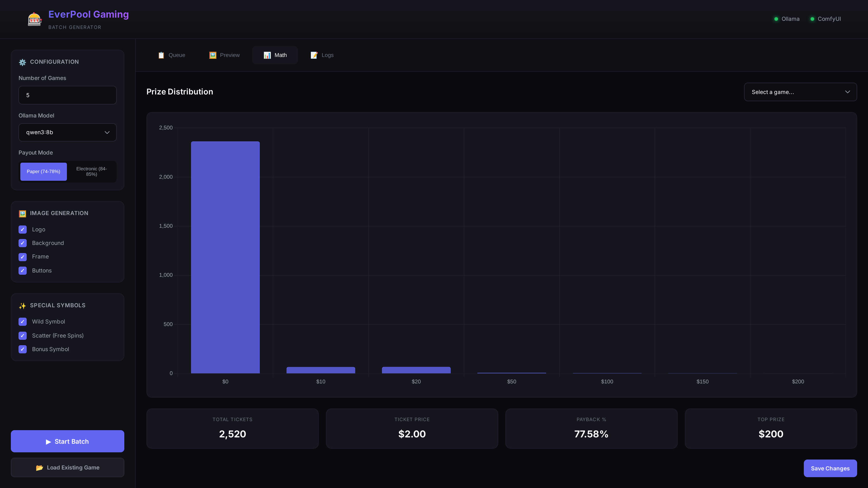
Task: Click the ComfyUI green status indicator
Action: (812, 19)
